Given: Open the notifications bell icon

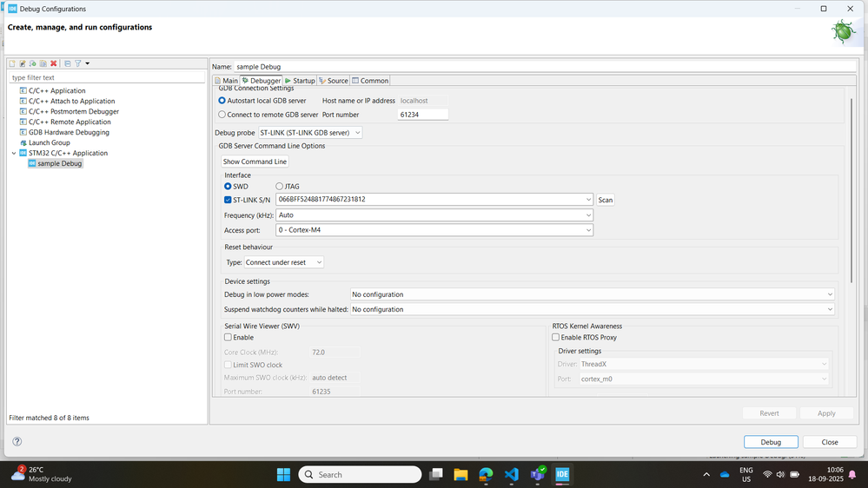Looking at the screenshot, I should click(x=852, y=475).
